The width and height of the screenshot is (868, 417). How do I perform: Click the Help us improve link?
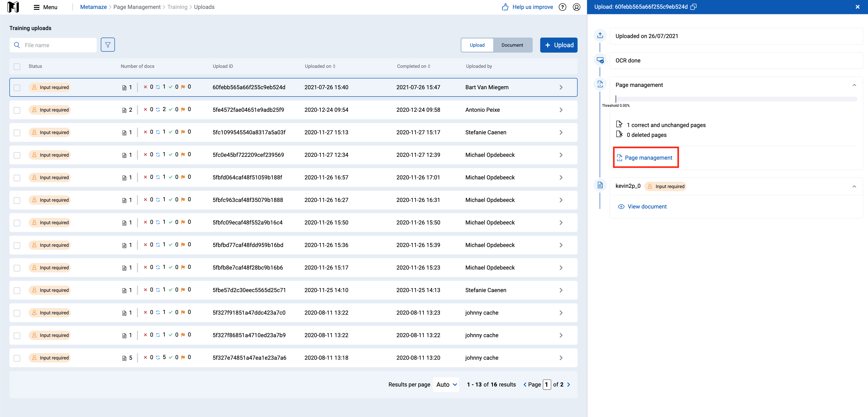click(532, 7)
